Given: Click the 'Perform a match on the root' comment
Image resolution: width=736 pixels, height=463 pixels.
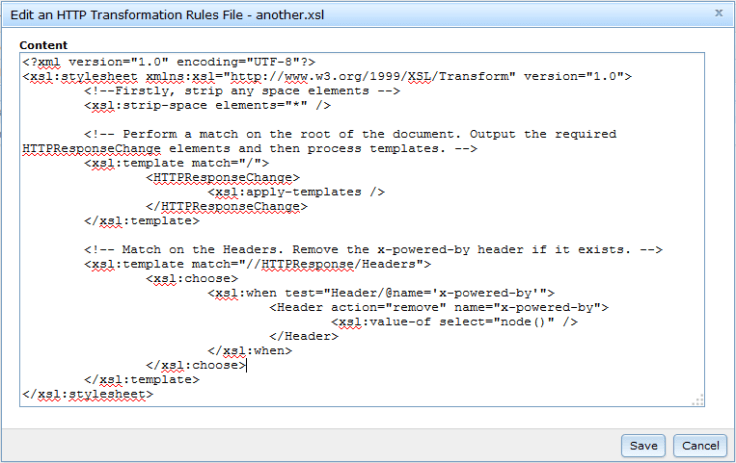Looking at the screenshot, I should click(x=350, y=134).
